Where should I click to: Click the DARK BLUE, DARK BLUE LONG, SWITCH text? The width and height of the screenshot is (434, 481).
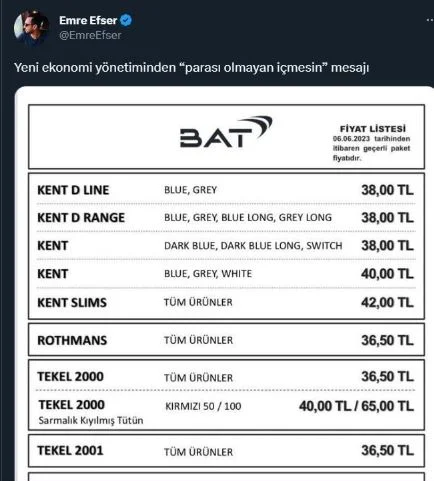pos(253,246)
